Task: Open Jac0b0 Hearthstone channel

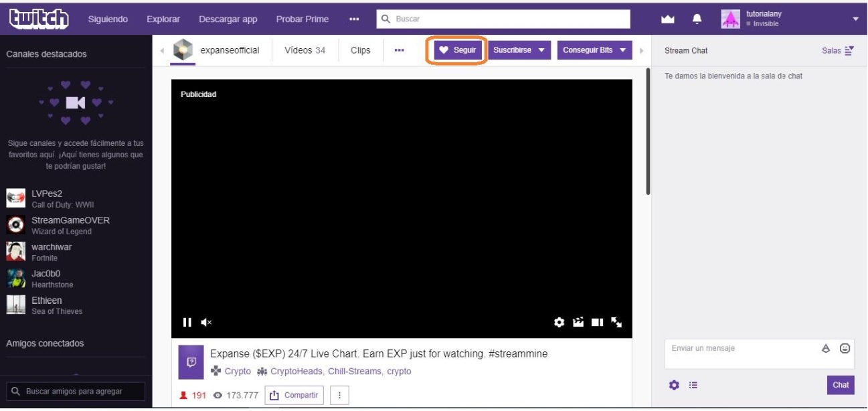Action: pos(75,278)
